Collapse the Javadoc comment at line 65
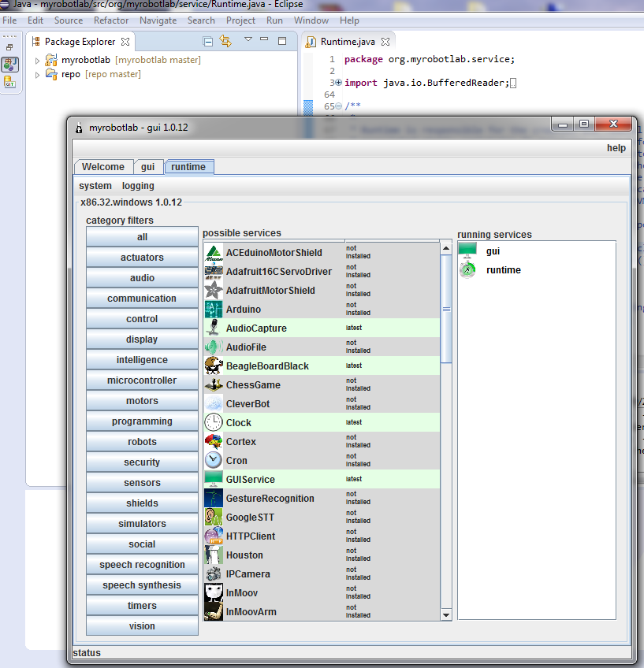This screenshot has width=644, height=668. tap(338, 106)
